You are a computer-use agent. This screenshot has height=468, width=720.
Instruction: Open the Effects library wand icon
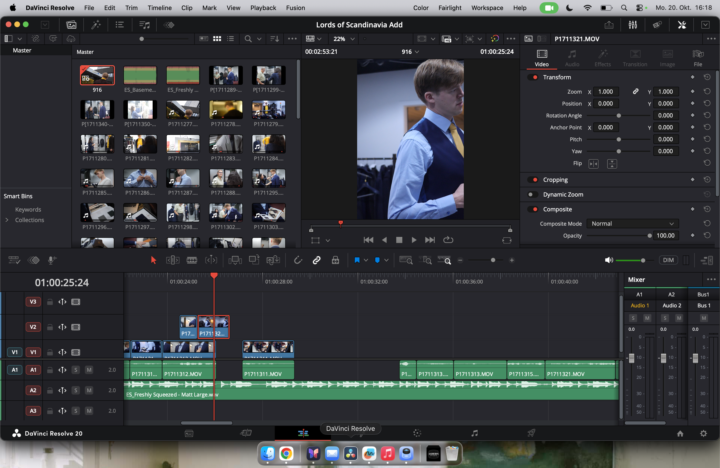[96, 25]
